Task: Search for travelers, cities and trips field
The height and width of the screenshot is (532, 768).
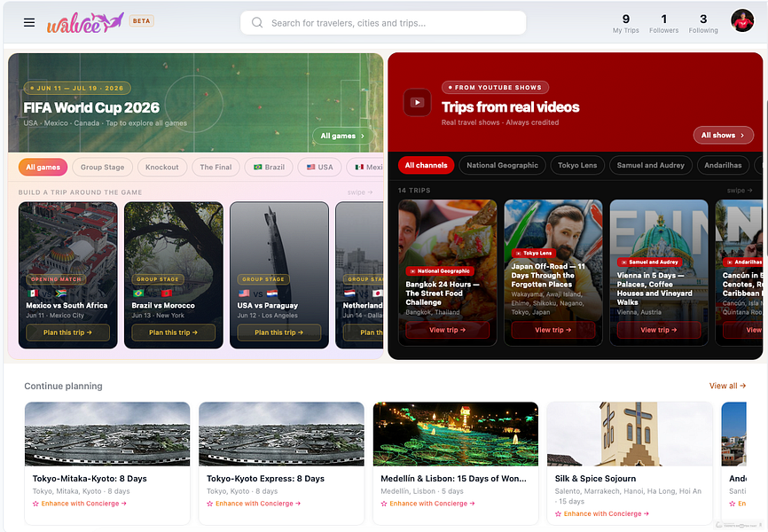Action: tap(383, 23)
